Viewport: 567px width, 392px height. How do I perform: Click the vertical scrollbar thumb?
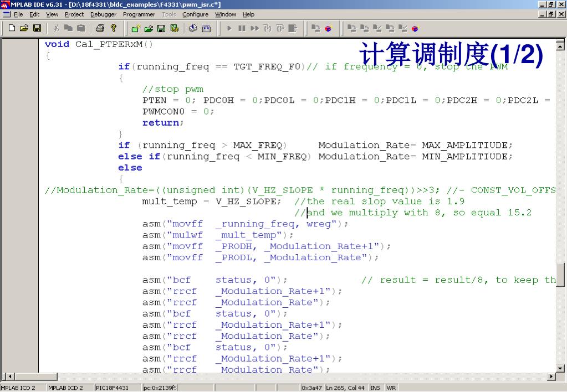point(560,275)
